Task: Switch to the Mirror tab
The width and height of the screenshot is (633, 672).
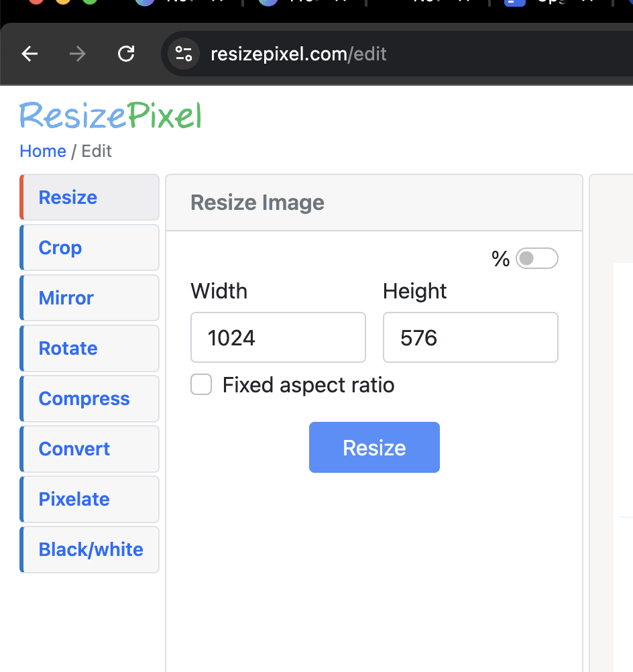Action: click(90, 298)
